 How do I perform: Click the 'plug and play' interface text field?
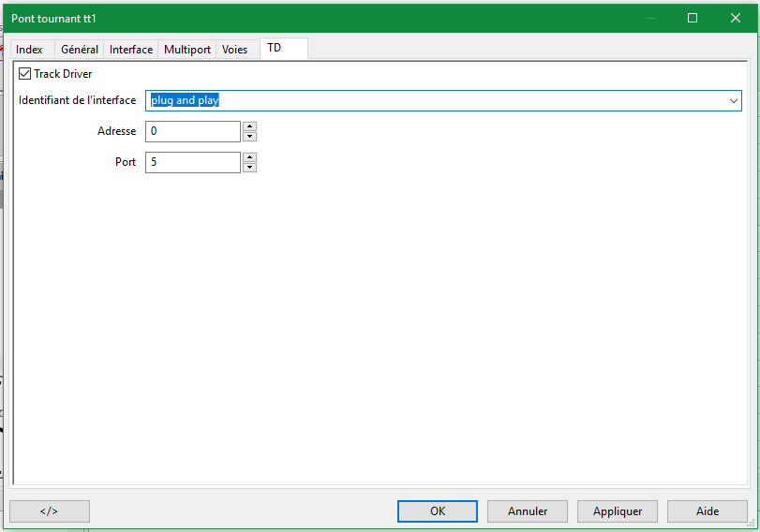(431, 101)
